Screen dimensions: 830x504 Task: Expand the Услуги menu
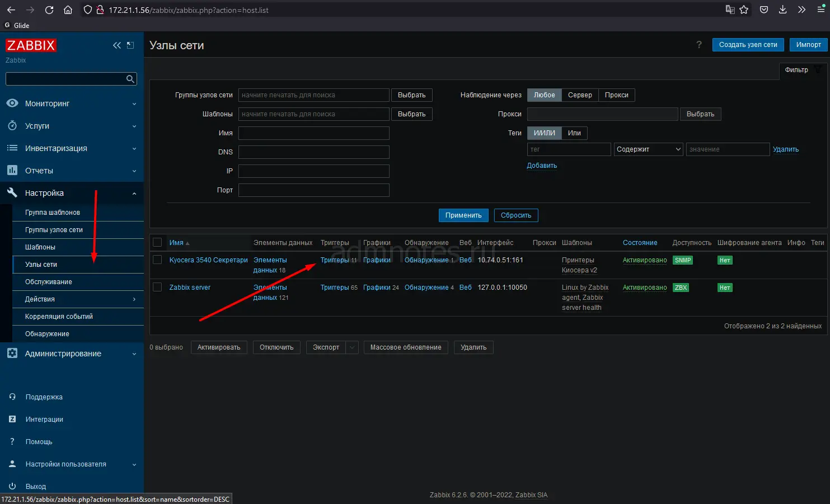tap(134, 126)
